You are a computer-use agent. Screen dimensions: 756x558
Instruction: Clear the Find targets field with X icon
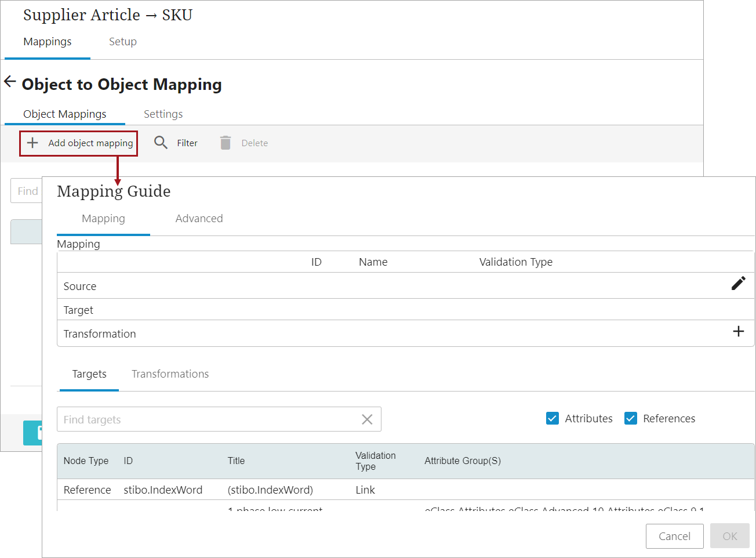click(367, 419)
